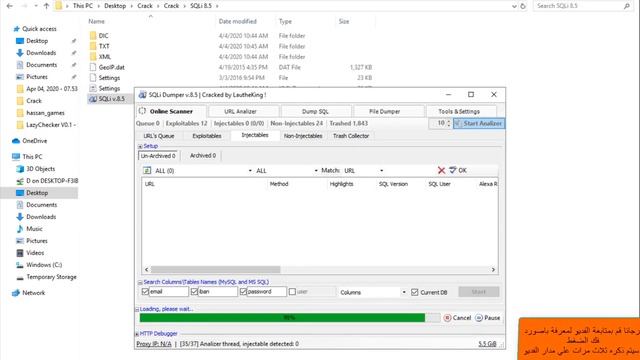Viewport: 640px width, 360px height.
Task: Click the horizontal scrollbar left arrow
Action: [147, 269]
